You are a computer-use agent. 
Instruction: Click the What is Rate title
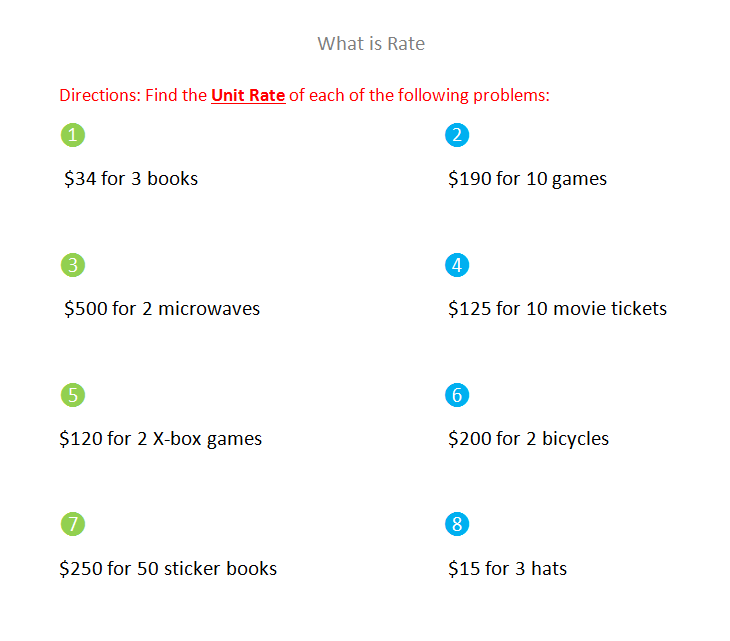pos(371,44)
